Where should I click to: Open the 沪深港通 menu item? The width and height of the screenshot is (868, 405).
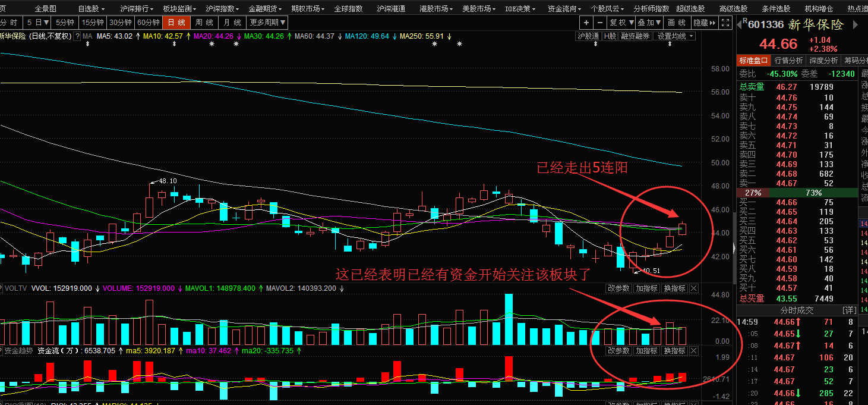coord(391,9)
